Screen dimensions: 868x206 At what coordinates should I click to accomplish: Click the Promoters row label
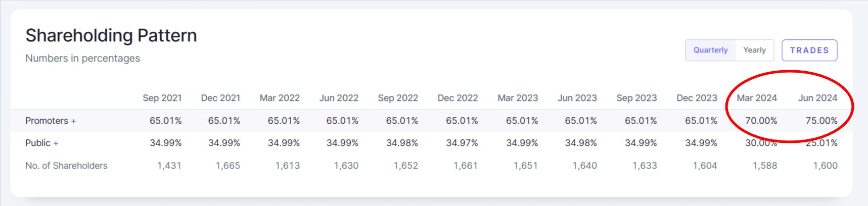[47, 121]
